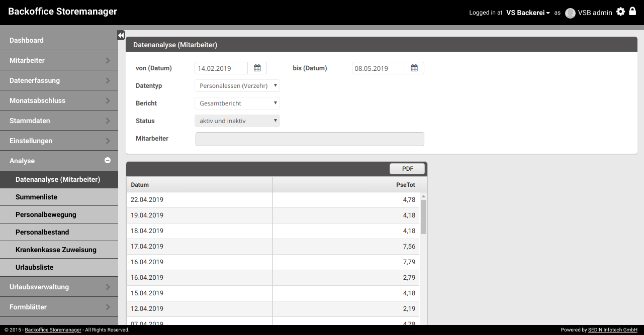Select the row dated 12.04.2019

click(273, 309)
